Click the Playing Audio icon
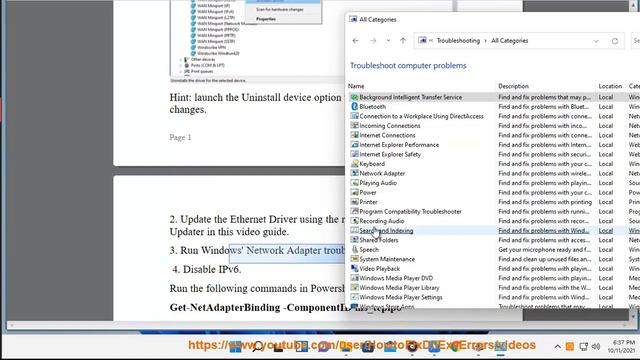Screen dimensions: 640x360 pos(354,183)
